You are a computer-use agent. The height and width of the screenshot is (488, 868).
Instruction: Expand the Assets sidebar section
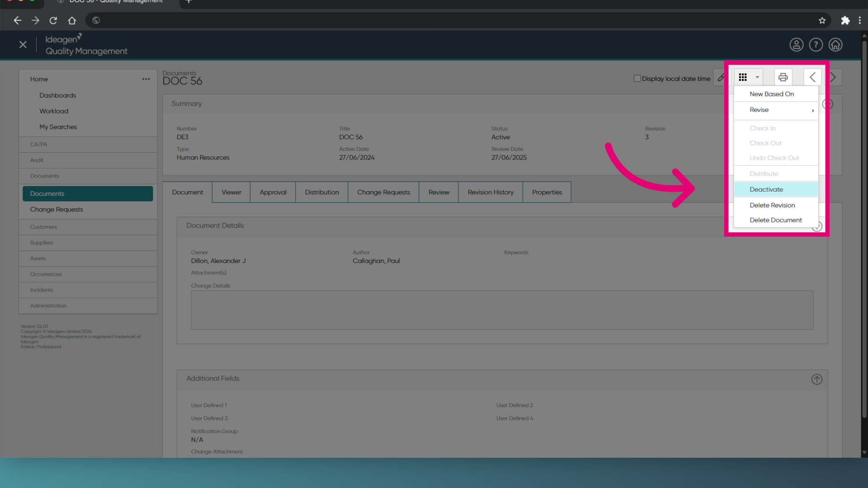pyautogui.click(x=88, y=259)
